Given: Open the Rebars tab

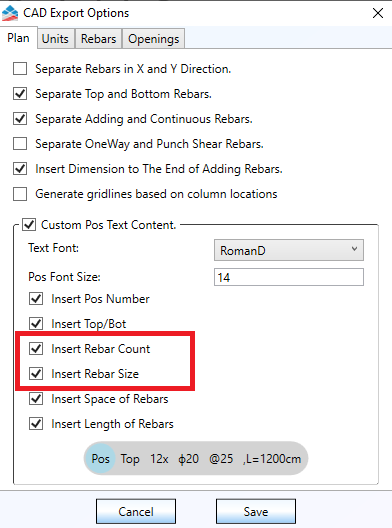Looking at the screenshot, I should pos(98,39).
